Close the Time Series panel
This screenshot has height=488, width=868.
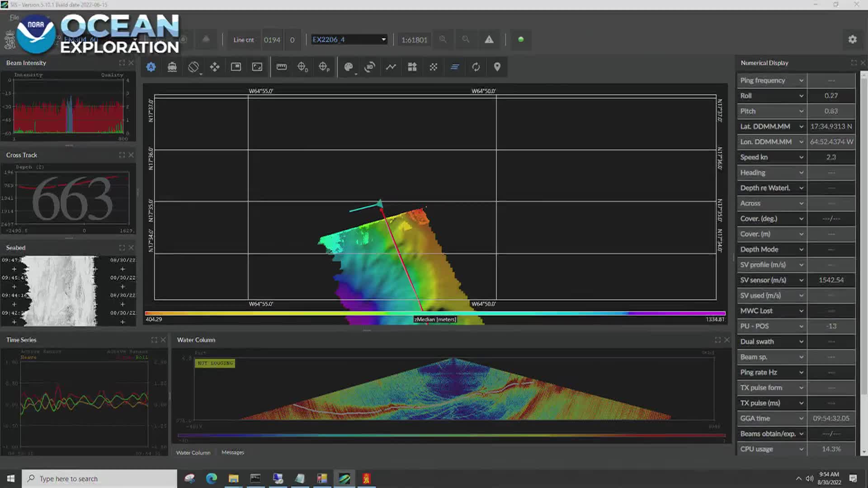tap(163, 340)
